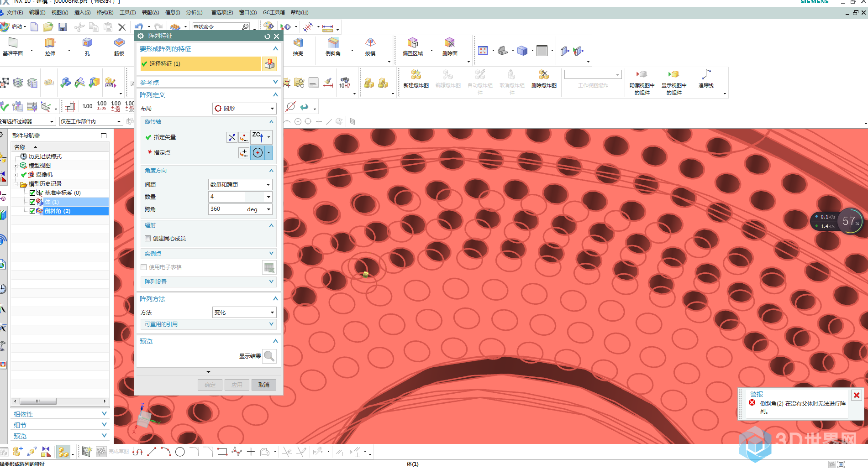Image resolution: width=868 pixels, height=469 pixels.
Task: Click the 确定 button
Action: [210, 385]
